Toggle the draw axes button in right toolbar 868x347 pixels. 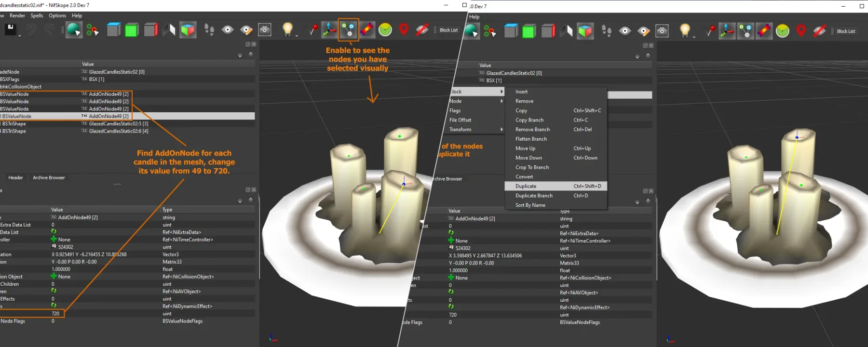[727, 31]
